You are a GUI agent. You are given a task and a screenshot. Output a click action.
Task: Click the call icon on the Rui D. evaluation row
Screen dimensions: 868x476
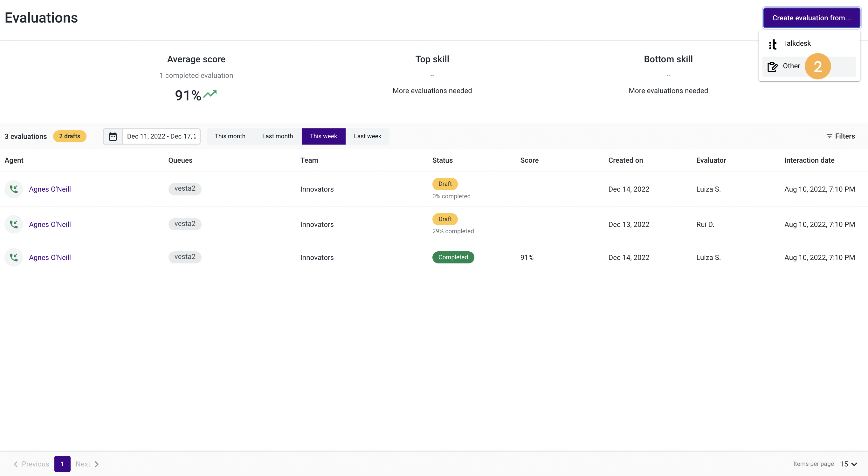13,224
